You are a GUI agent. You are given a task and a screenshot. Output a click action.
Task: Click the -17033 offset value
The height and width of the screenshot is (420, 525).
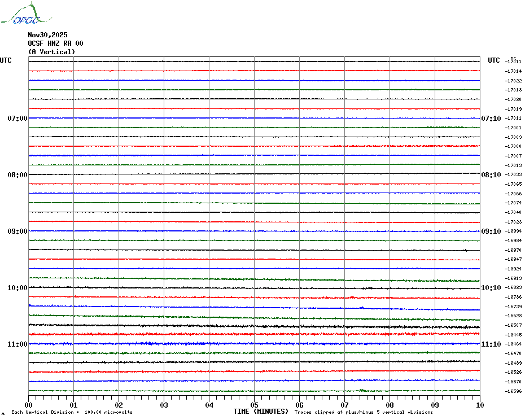(x=514, y=175)
